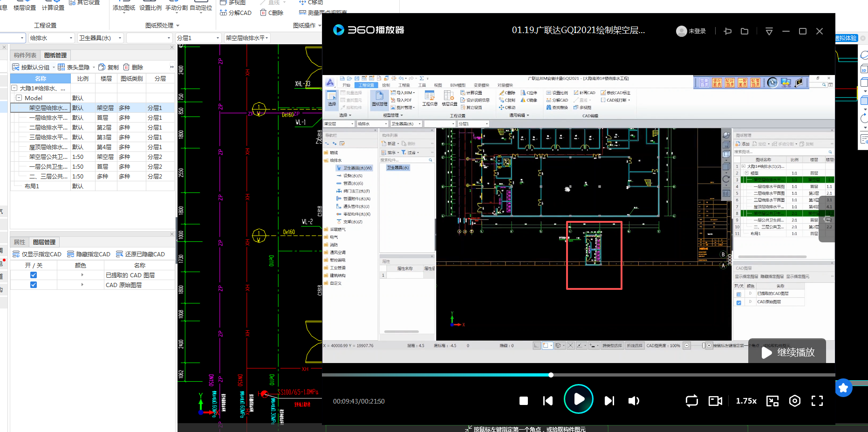Switch to the 属性 tab
This screenshot has height=432, width=868.
click(x=20, y=242)
